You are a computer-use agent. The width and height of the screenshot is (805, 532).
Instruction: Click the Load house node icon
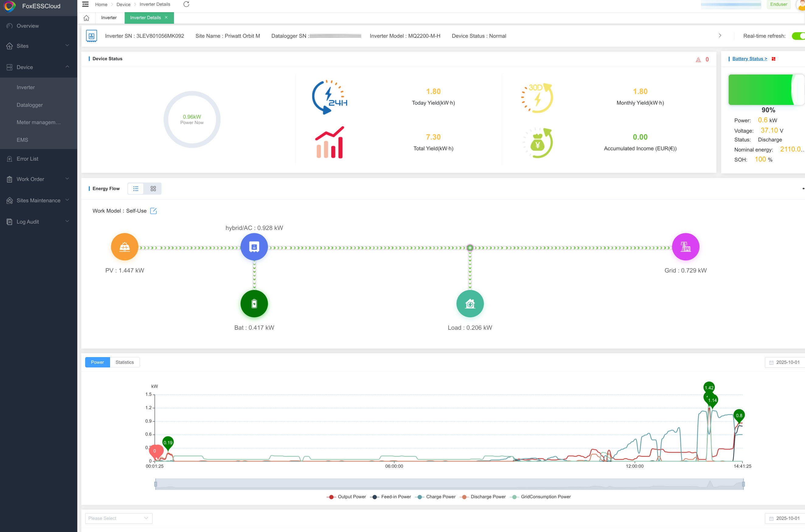click(470, 304)
